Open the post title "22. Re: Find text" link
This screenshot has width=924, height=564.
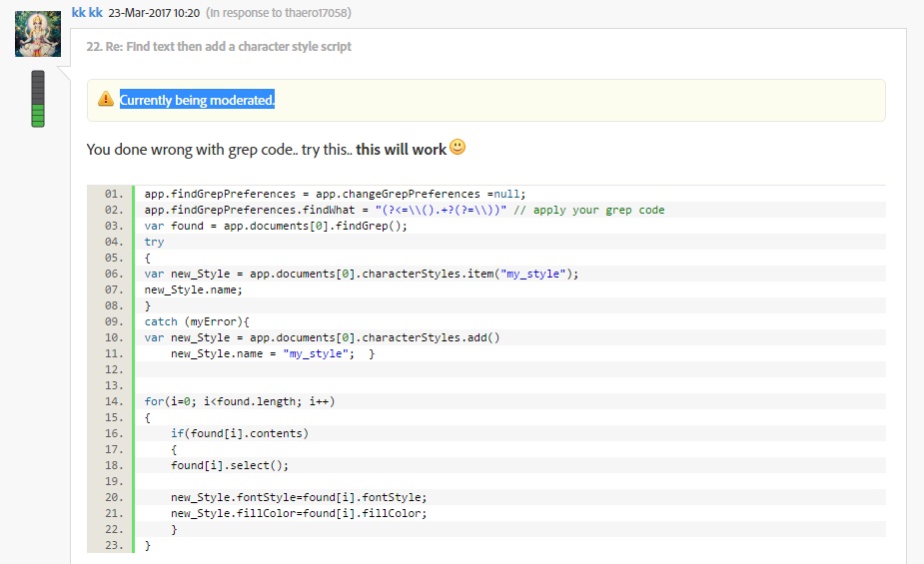pos(218,46)
